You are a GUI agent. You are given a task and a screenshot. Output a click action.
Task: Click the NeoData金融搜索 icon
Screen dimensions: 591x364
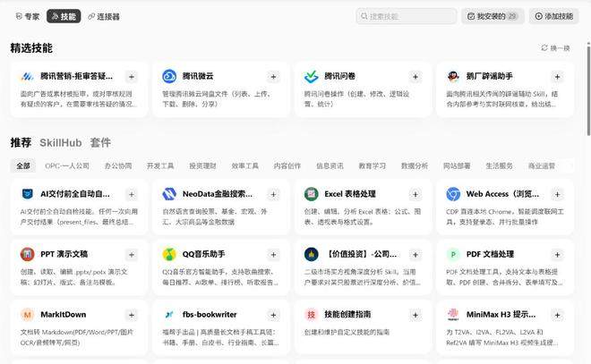pyautogui.click(x=169, y=194)
